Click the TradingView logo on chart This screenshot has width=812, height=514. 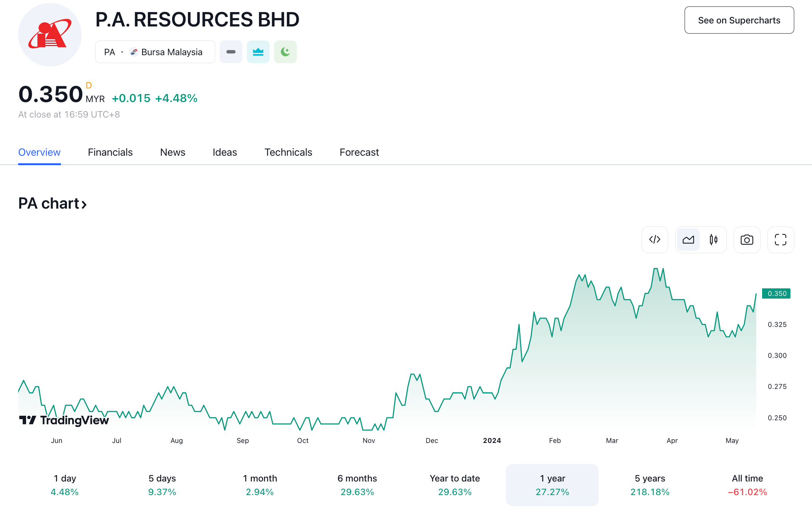coord(64,420)
